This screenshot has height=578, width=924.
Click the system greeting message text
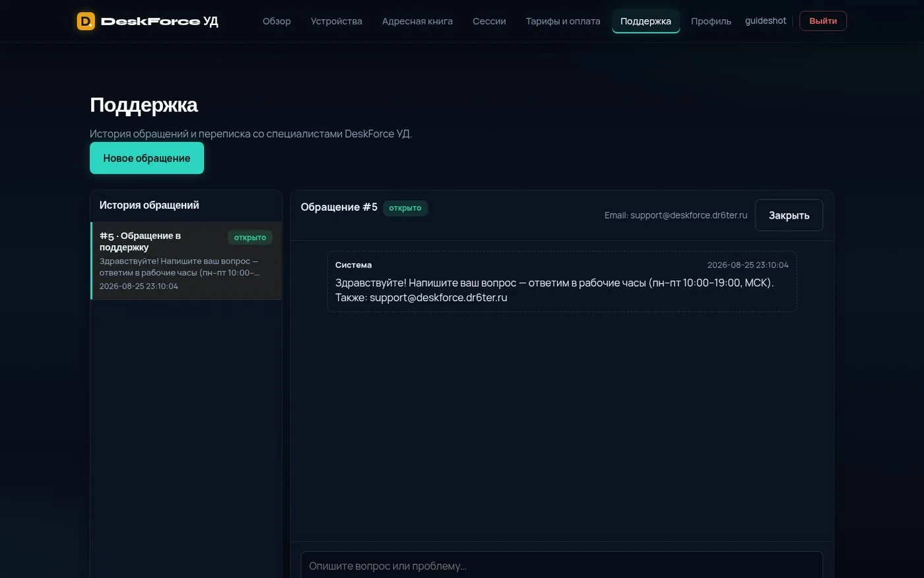(554, 290)
